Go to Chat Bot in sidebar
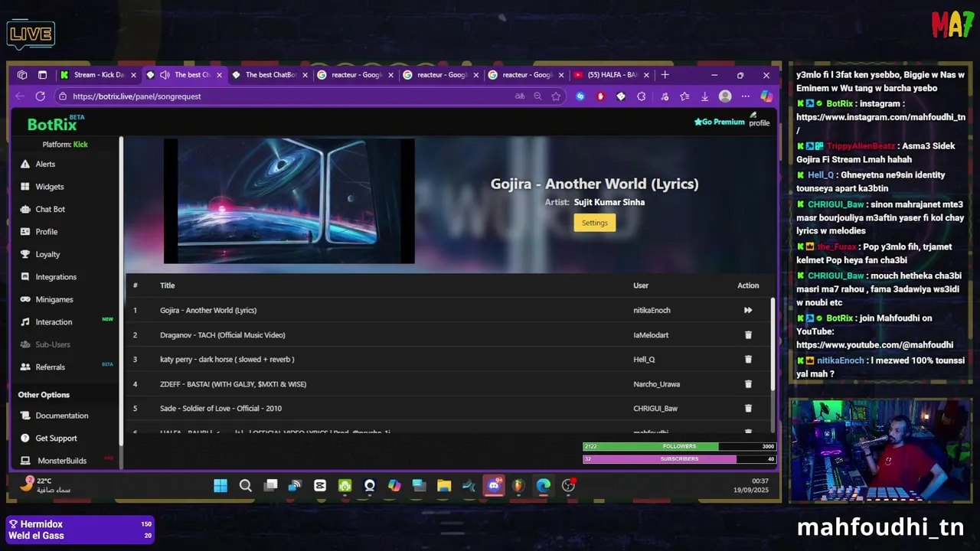 pos(50,209)
